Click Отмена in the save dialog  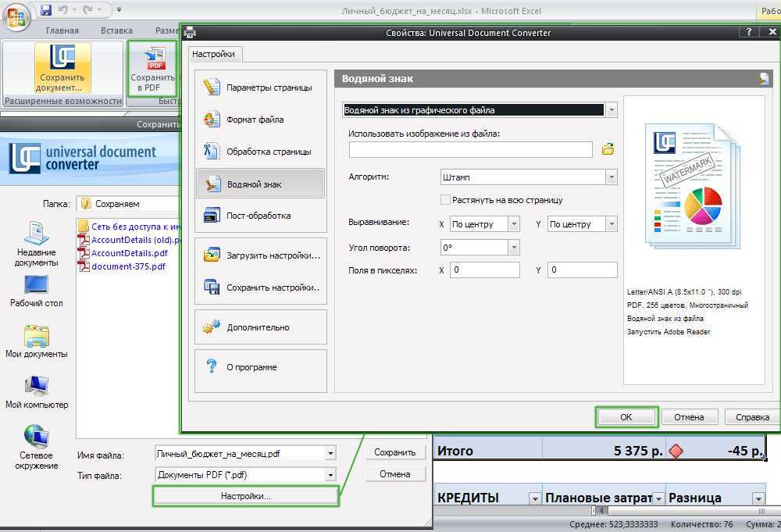[x=395, y=474]
